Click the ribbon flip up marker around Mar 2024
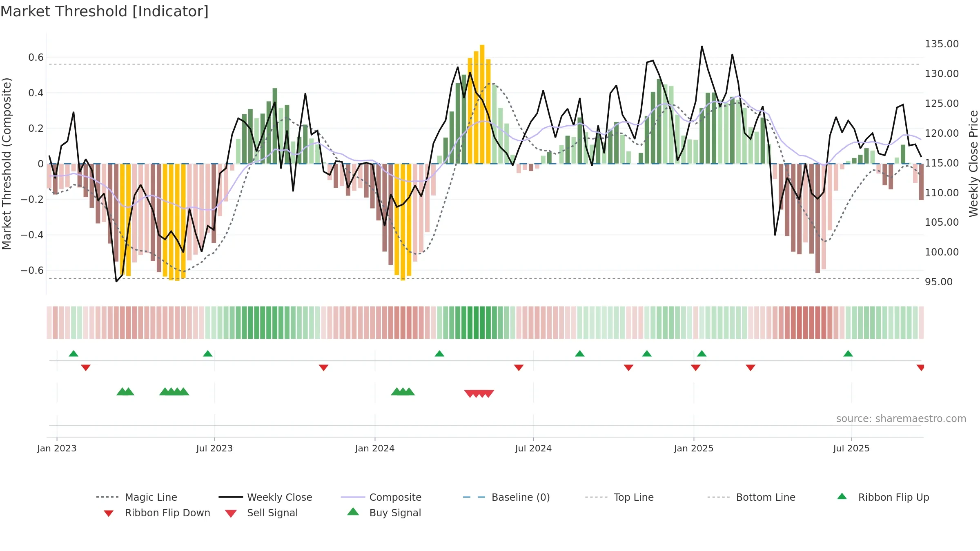Viewport: 980px width, 551px height. pos(439,353)
